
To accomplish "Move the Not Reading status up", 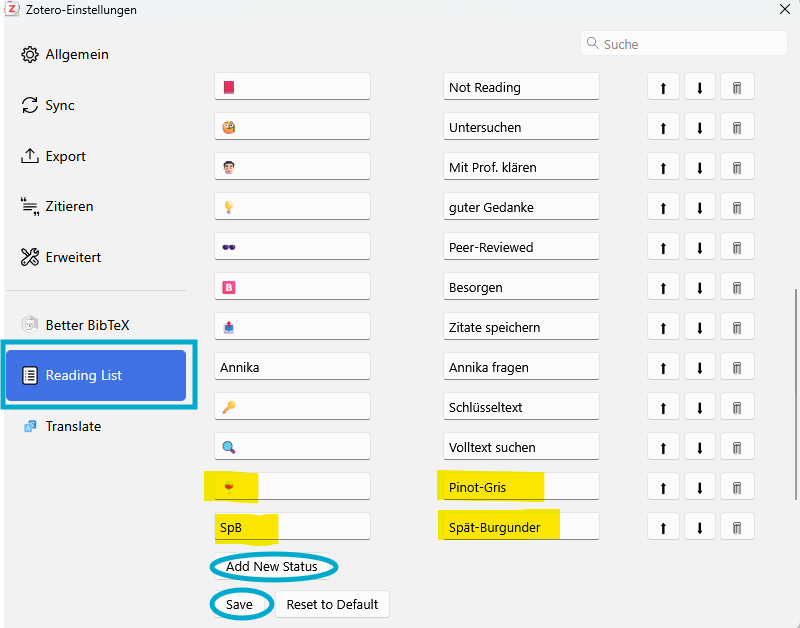I will (x=663, y=87).
